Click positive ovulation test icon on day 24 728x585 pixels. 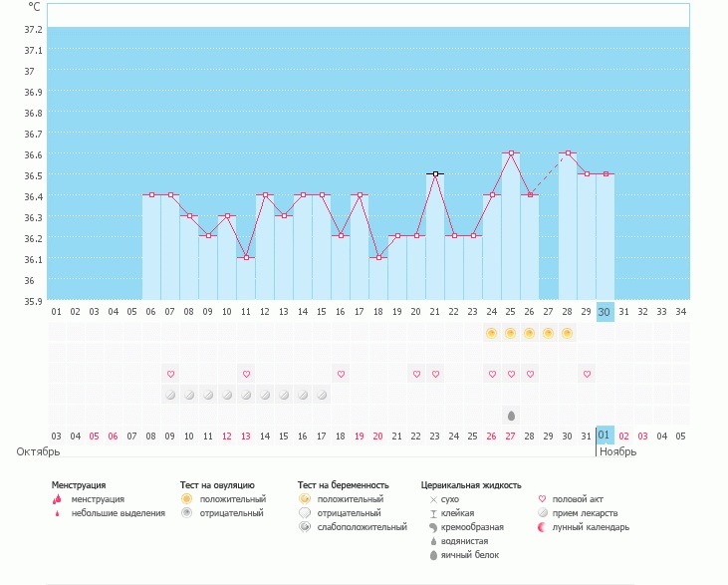[x=491, y=333]
